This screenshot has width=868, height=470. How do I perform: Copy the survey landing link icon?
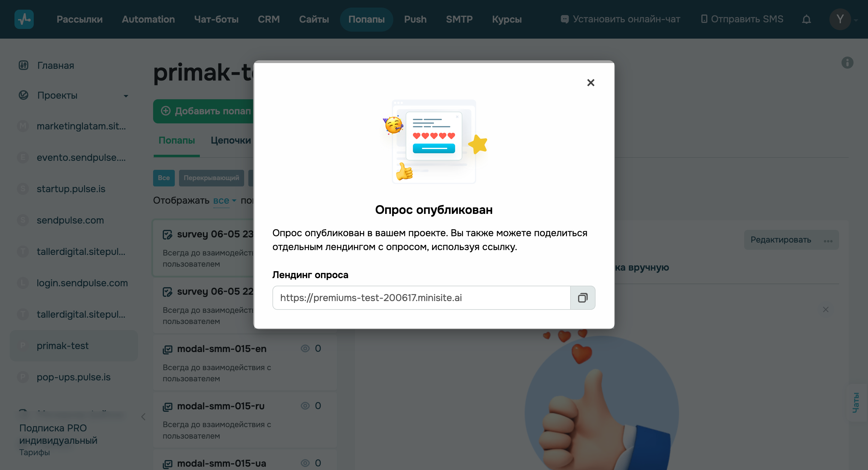tap(583, 298)
